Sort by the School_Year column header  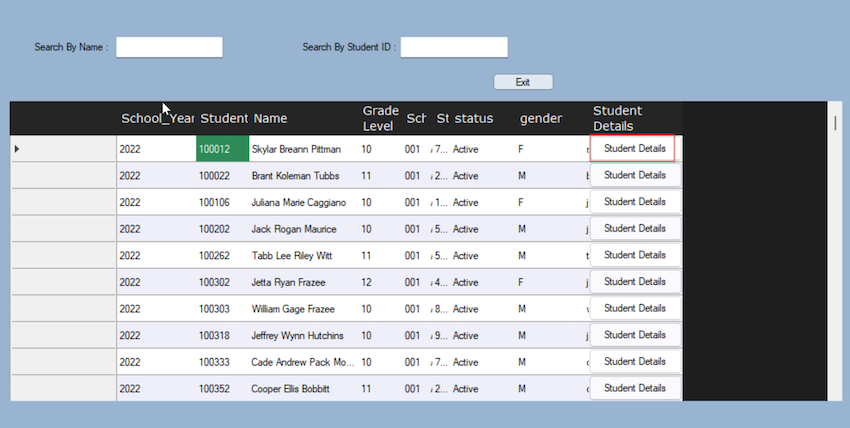[156, 118]
